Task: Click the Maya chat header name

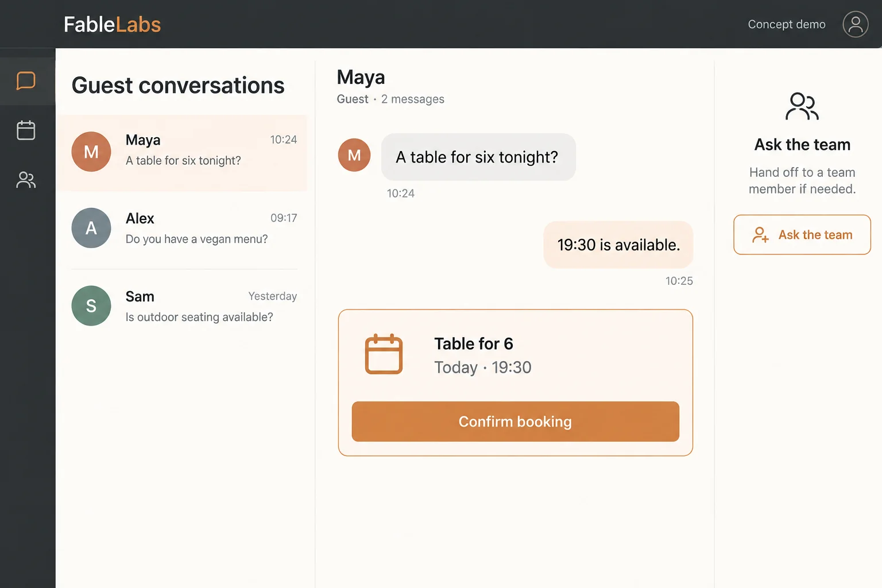Action: tap(361, 78)
